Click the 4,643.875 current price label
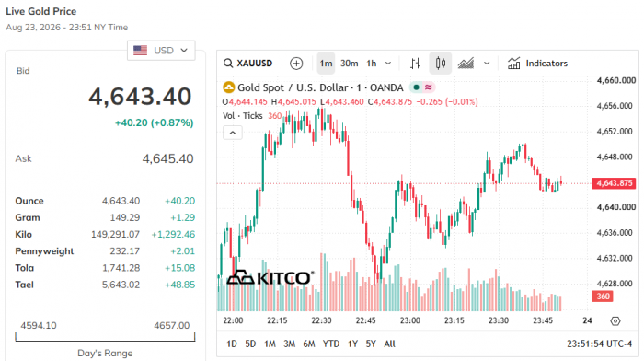This screenshot has width=644, height=361. [614, 183]
